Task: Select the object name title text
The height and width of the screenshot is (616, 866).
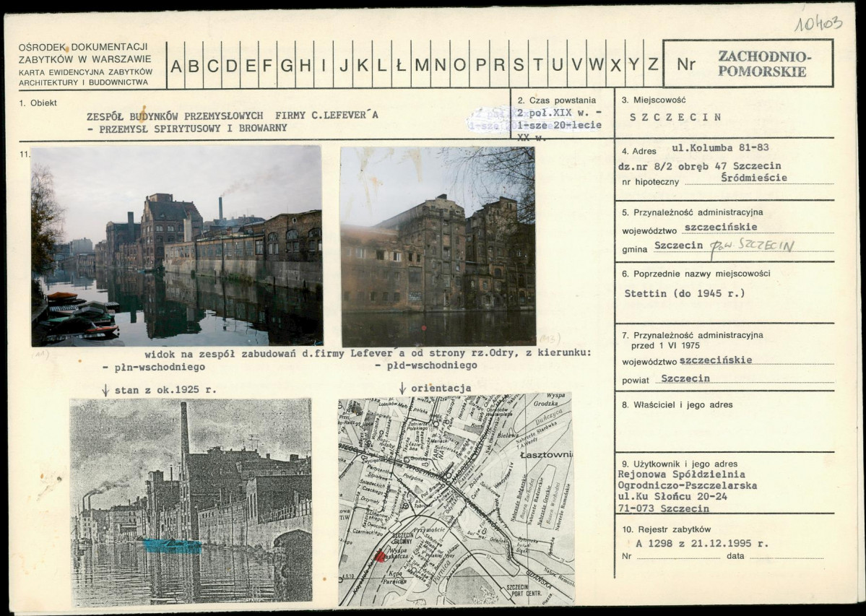Action: [232, 122]
